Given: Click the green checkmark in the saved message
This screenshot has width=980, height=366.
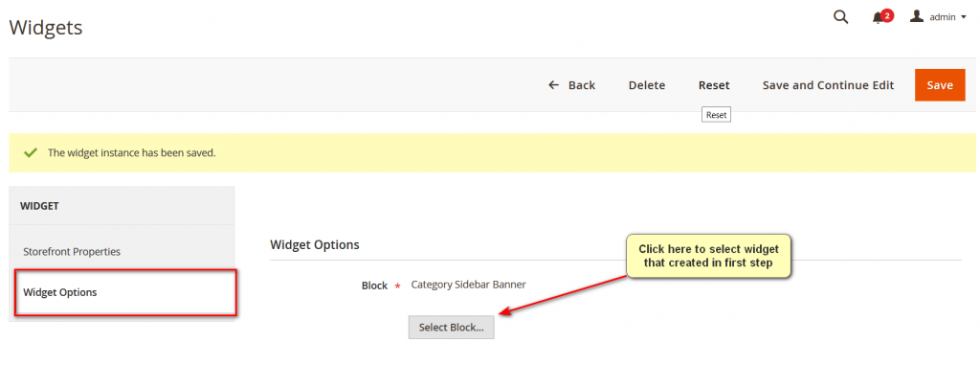Looking at the screenshot, I should click(x=30, y=152).
